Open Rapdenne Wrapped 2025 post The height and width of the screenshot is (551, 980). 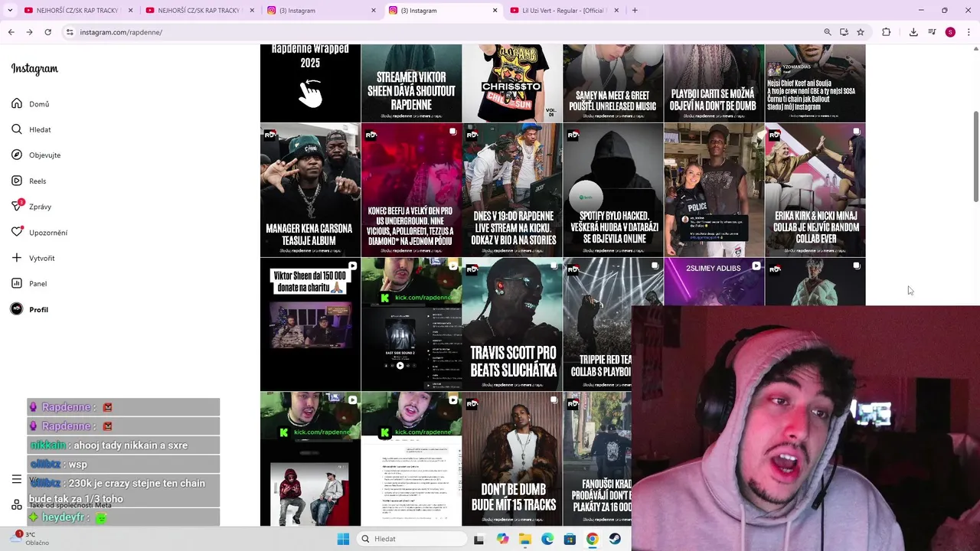click(310, 83)
